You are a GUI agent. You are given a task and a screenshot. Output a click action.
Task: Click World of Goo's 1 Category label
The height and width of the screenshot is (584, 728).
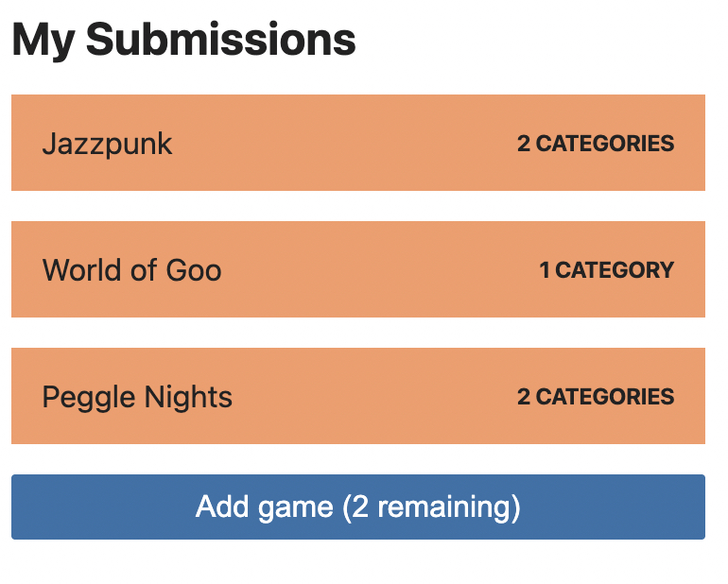click(606, 270)
